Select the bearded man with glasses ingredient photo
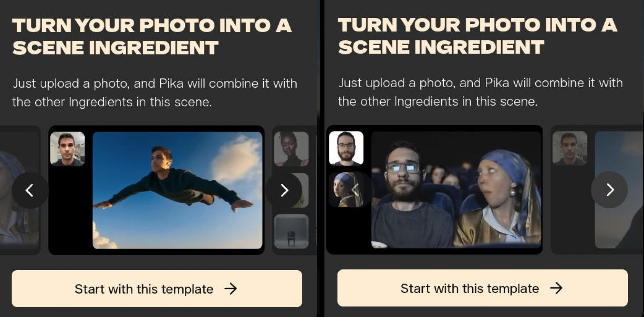644x317 pixels. tap(346, 148)
